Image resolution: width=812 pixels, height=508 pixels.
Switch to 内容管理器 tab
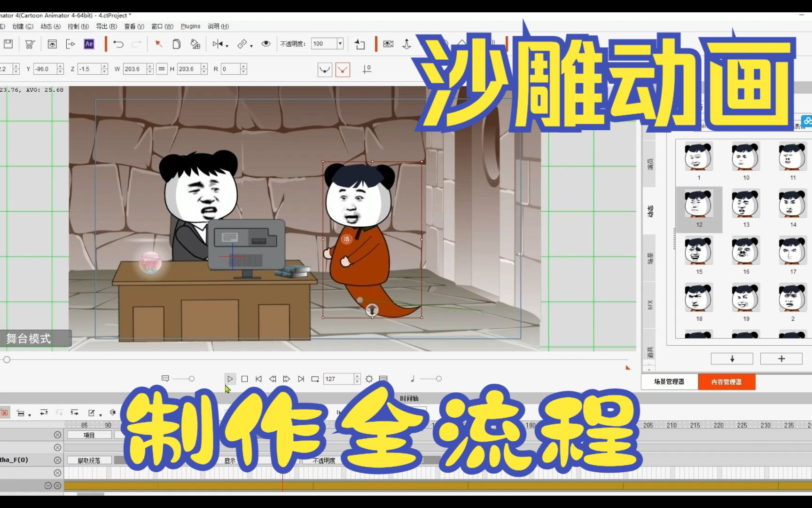(x=726, y=381)
